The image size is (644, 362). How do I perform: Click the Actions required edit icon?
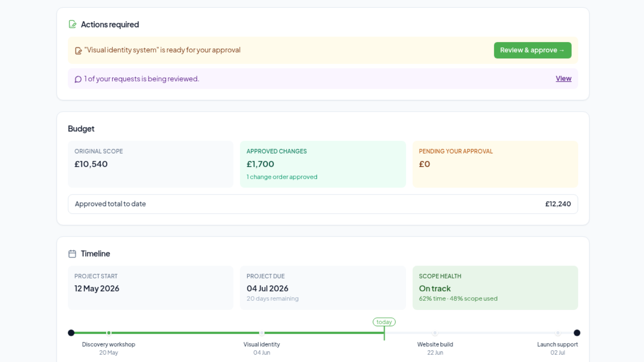[x=72, y=24]
